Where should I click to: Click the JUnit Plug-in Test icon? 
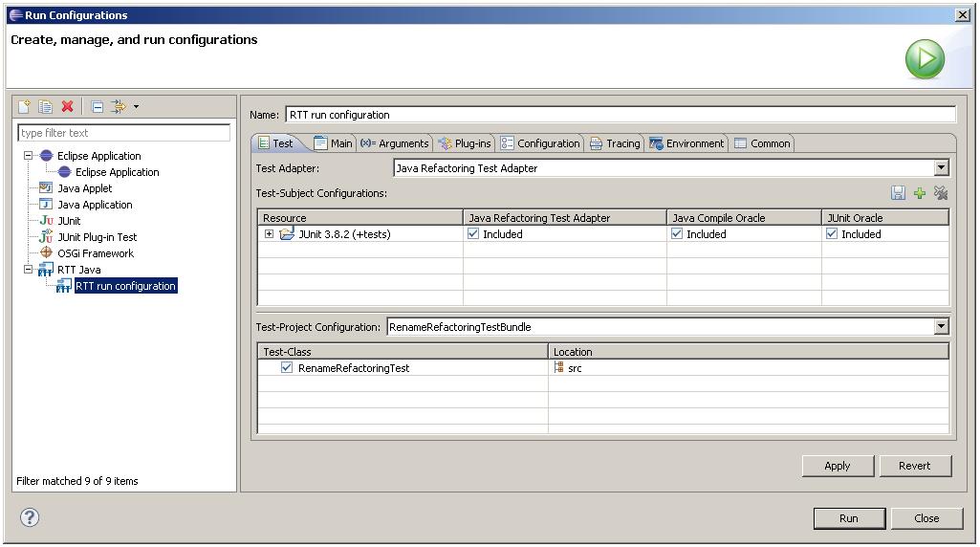pos(46,236)
